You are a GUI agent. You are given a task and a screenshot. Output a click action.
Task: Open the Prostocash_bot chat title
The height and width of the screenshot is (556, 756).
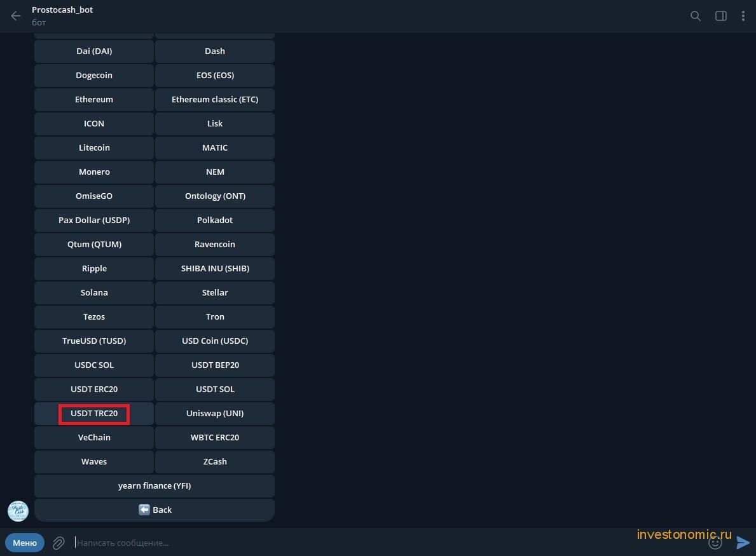point(62,10)
